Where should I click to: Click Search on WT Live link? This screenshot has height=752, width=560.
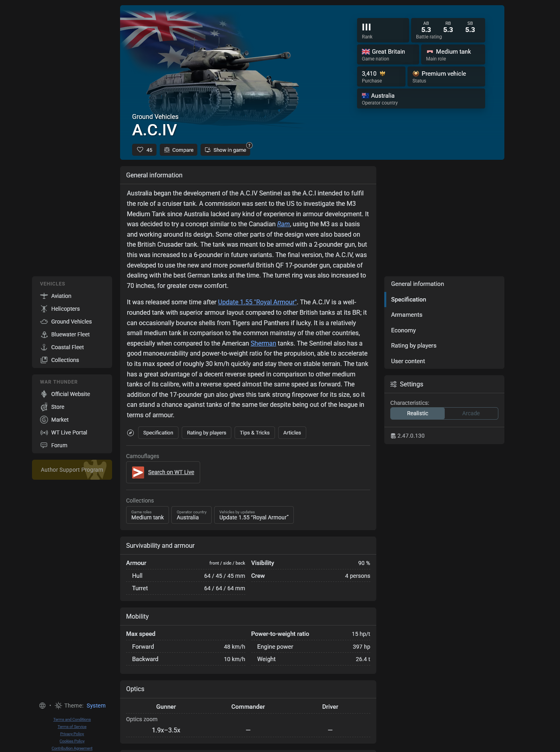pos(171,473)
